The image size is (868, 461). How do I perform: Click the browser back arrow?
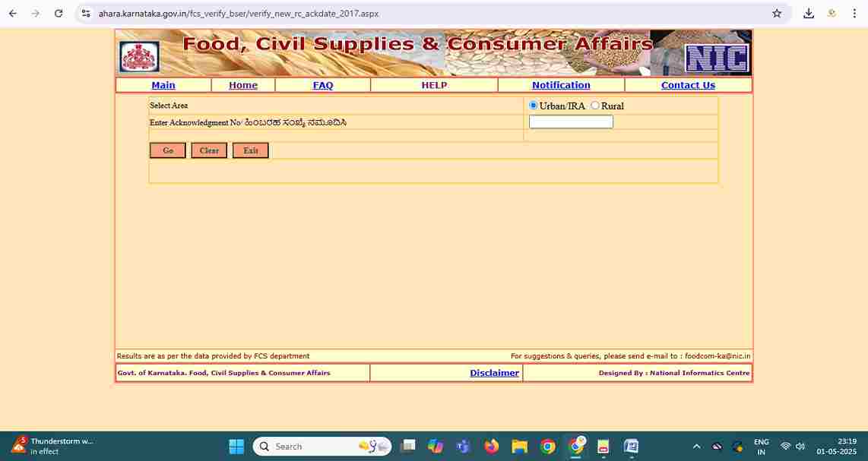point(12,13)
